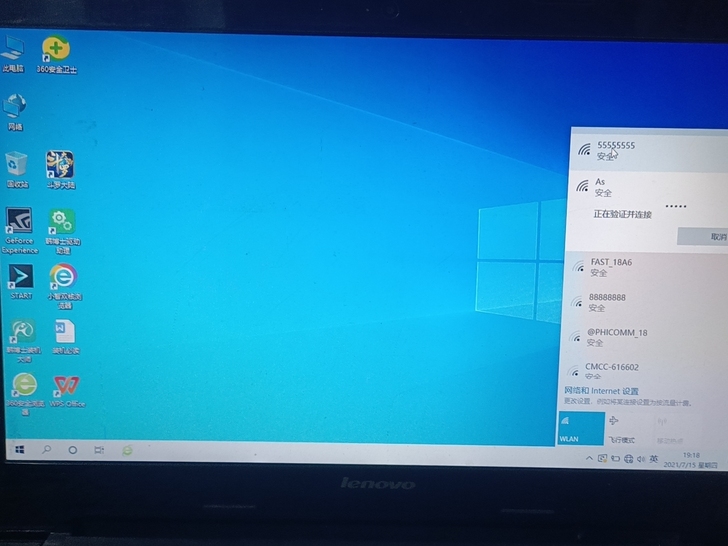The height and width of the screenshot is (546, 728).
Task: Launch the START desktop shortcut
Action: coord(21,282)
